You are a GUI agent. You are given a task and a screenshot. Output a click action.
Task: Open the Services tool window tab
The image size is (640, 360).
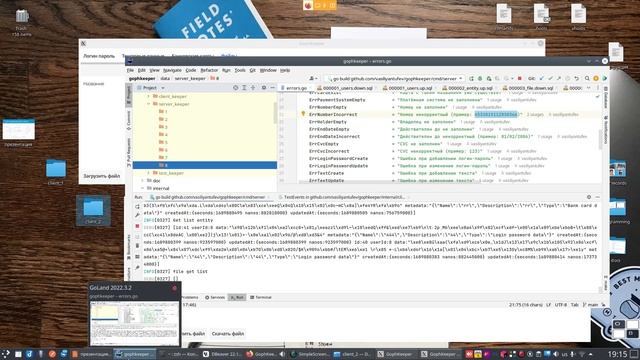(215, 297)
